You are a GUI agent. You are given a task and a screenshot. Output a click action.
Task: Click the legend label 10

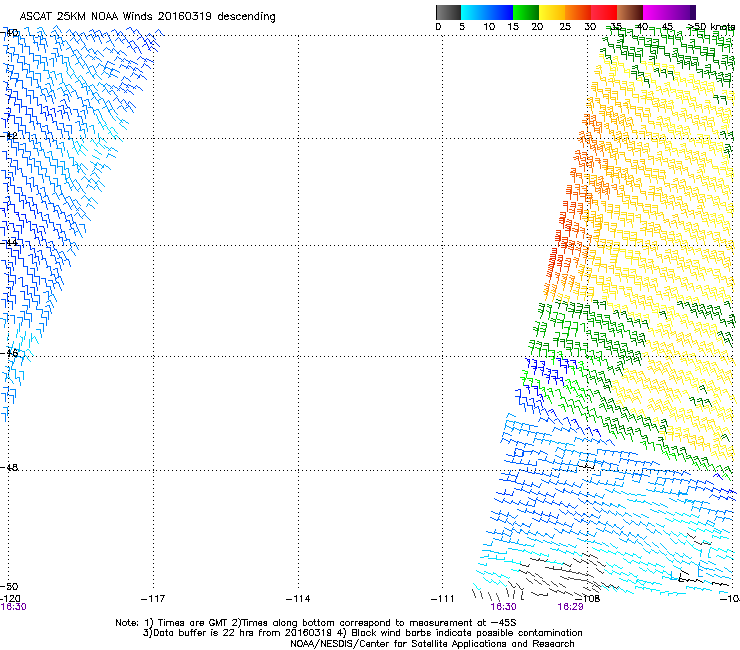coord(489,27)
